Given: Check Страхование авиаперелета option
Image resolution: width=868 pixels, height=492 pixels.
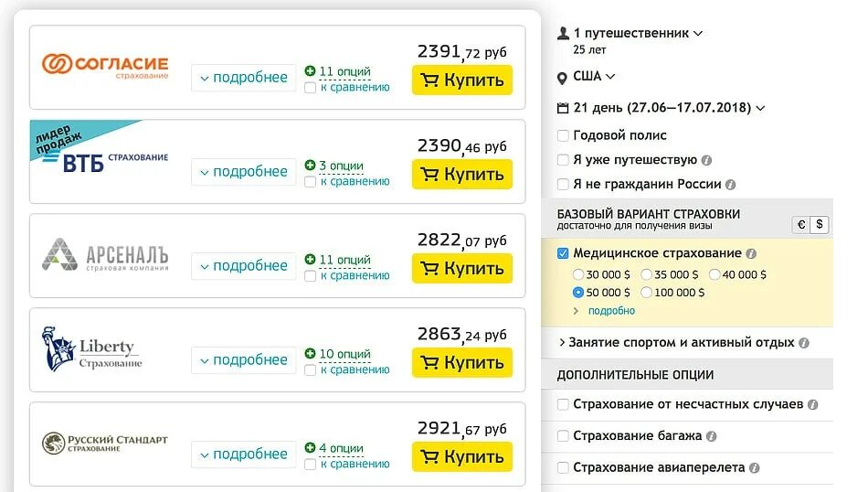Looking at the screenshot, I should click(563, 467).
